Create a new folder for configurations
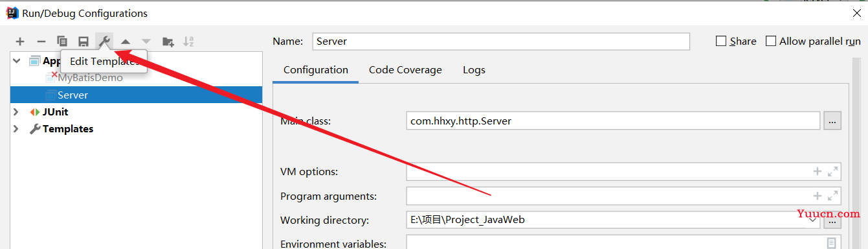Image resolution: width=868 pixels, height=249 pixels. [168, 41]
